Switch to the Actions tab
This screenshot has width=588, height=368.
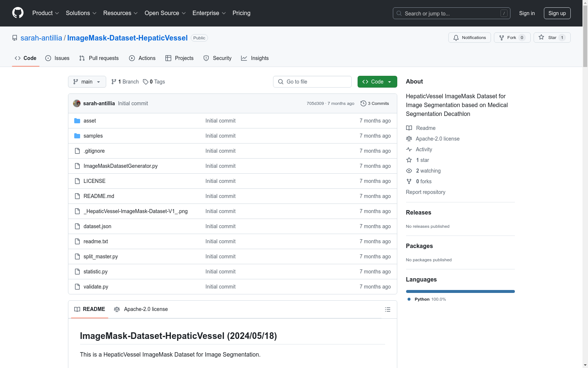(142, 58)
